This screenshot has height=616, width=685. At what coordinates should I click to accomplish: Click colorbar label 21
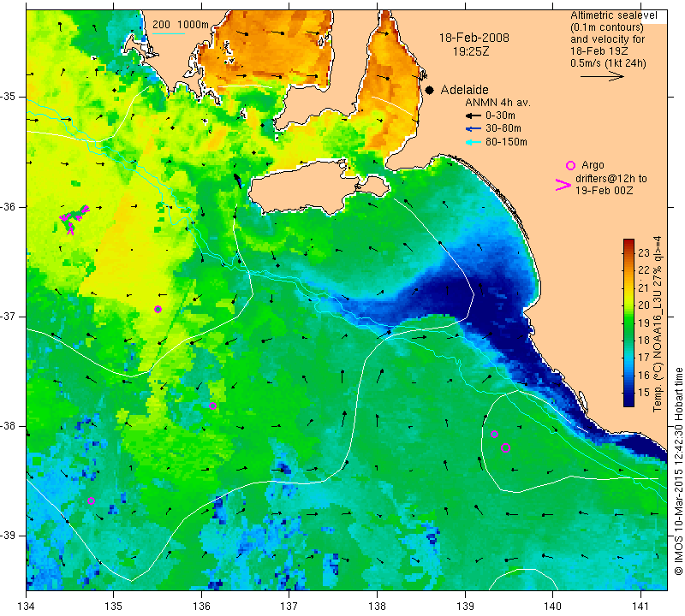(644, 287)
